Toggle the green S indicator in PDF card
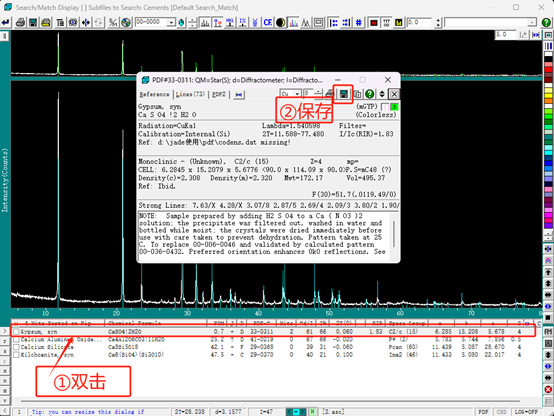The image size is (554, 416). pos(394,107)
